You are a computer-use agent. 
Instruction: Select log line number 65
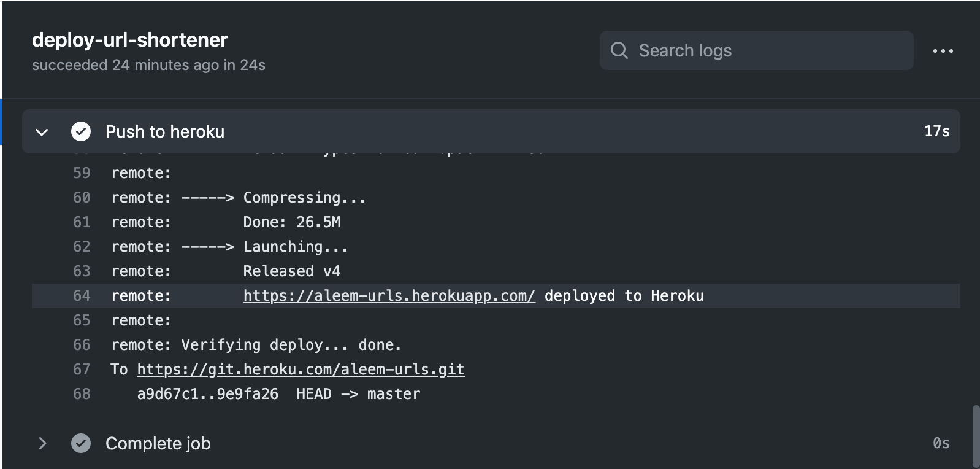click(82, 320)
